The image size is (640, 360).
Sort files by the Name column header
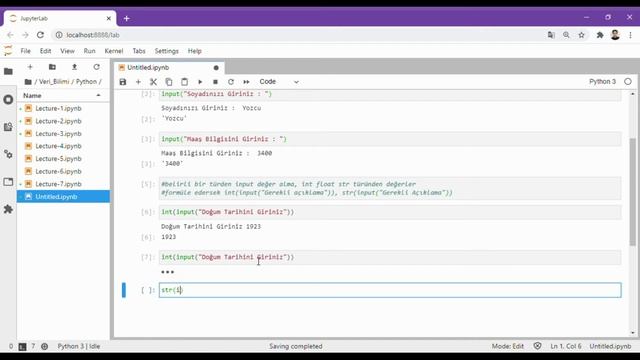tap(63, 96)
